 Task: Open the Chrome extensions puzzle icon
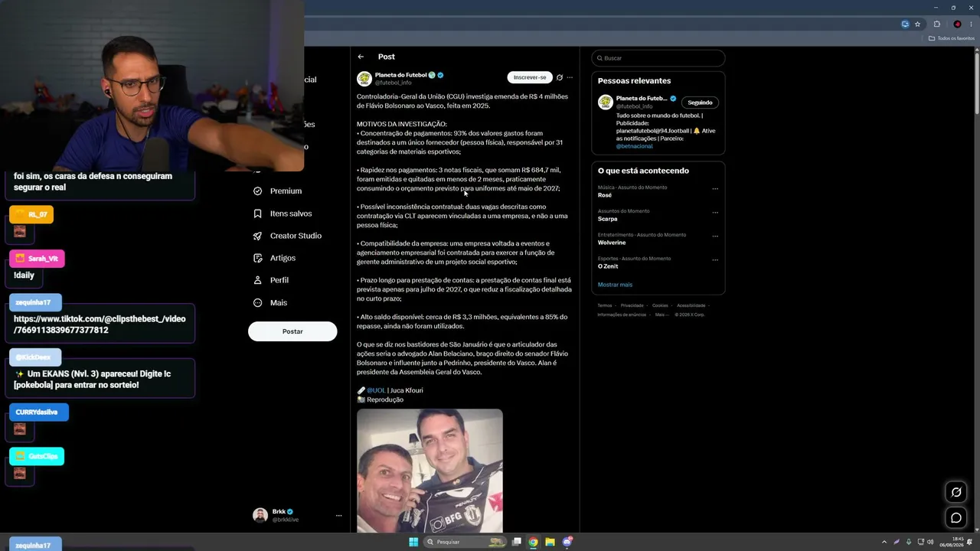click(x=936, y=24)
